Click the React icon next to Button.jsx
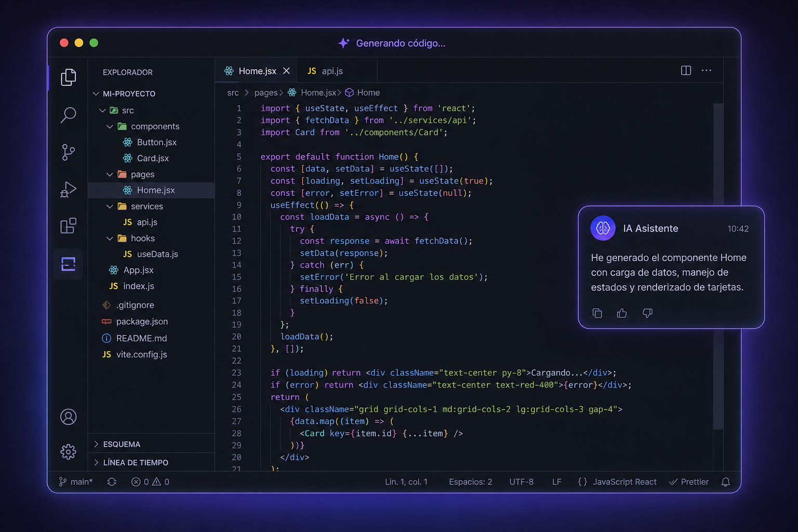798x532 pixels. click(128, 142)
